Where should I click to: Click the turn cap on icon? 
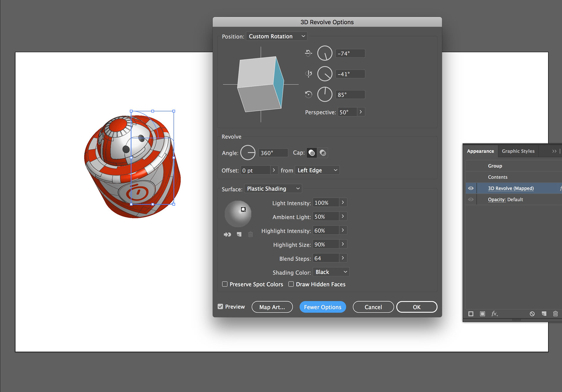click(312, 153)
